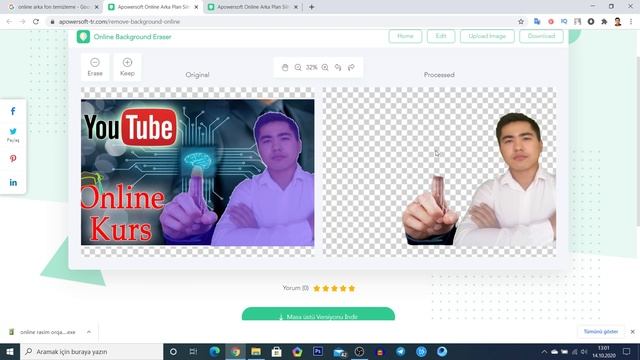640x360 pixels.
Task: Share the page on Pinterest
Action: coord(13,158)
